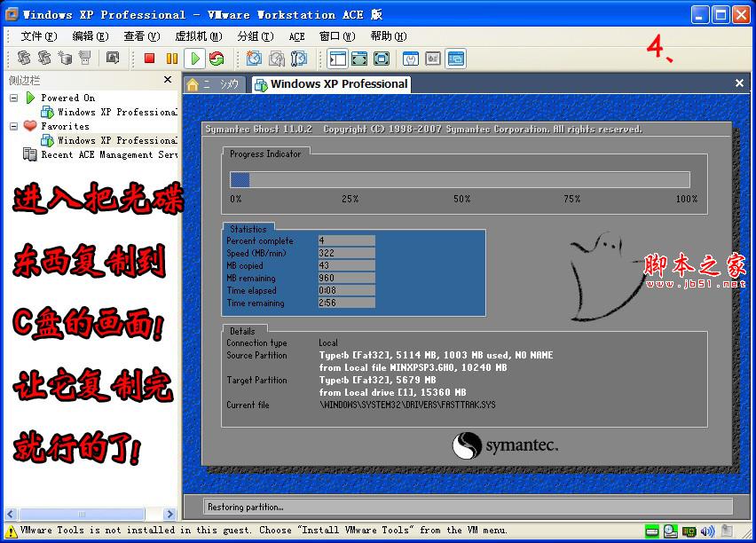Viewport: 756px width, 543px height.
Task: Click the Time remaining value 2:56
Action: pyautogui.click(x=346, y=303)
